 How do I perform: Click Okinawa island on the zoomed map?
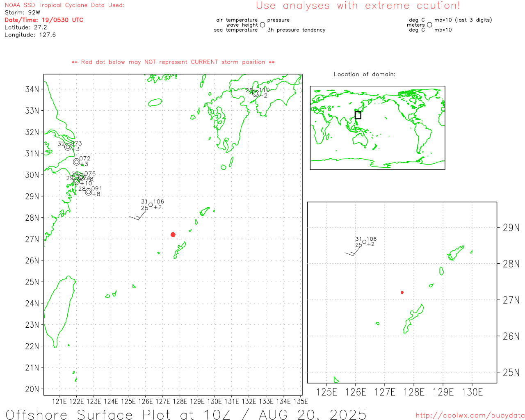(x=413, y=319)
